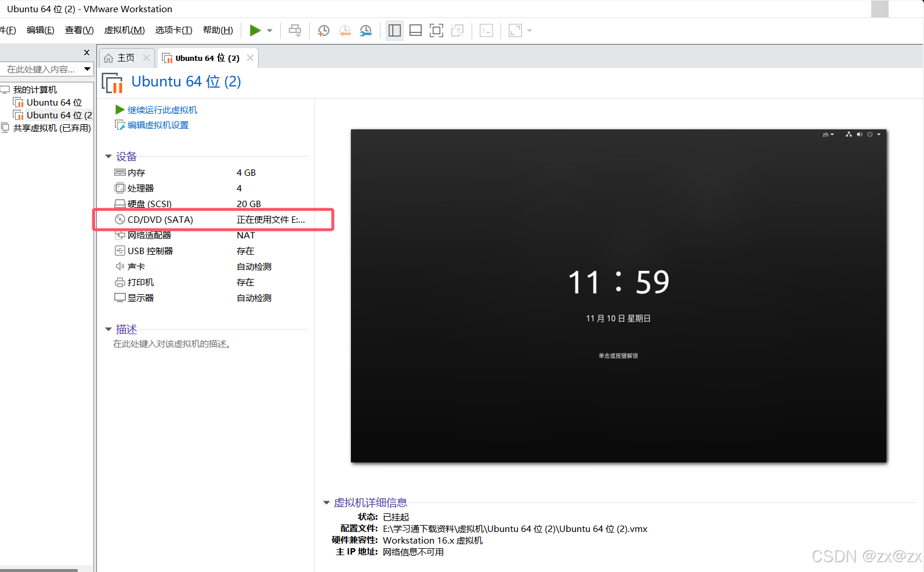Open the power options dropdown arrow
924x572 pixels.
(270, 31)
